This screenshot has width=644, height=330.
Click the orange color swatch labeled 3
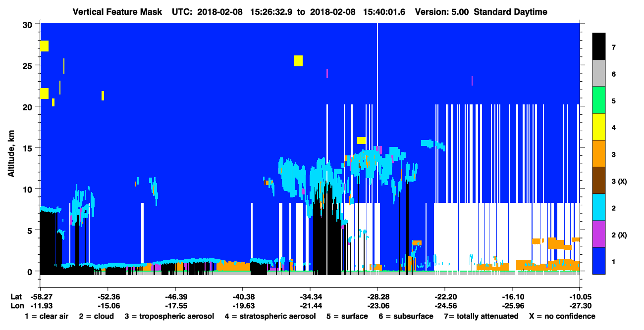pos(599,153)
